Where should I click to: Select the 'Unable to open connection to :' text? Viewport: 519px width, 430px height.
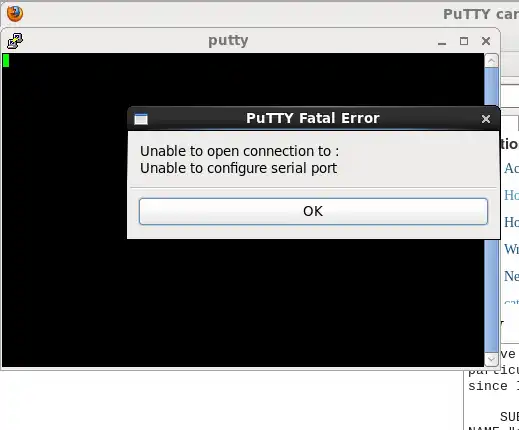point(239,151)
